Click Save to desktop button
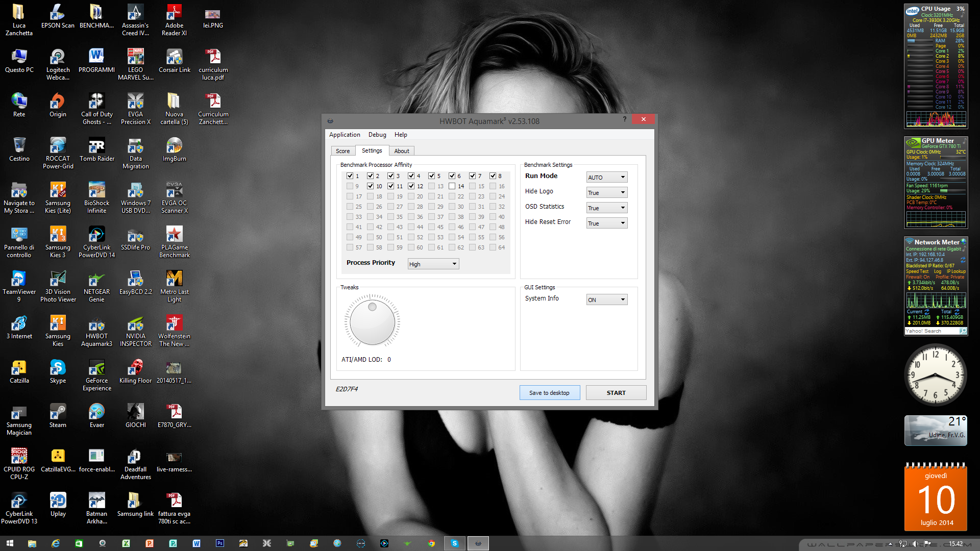The image size is (980, 551). 549,393
